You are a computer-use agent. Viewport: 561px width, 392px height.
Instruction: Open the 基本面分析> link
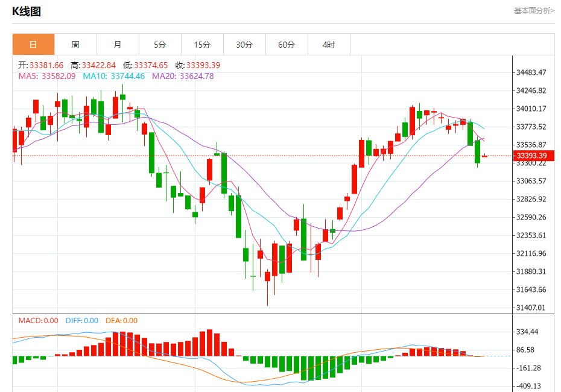pos(534,11)
